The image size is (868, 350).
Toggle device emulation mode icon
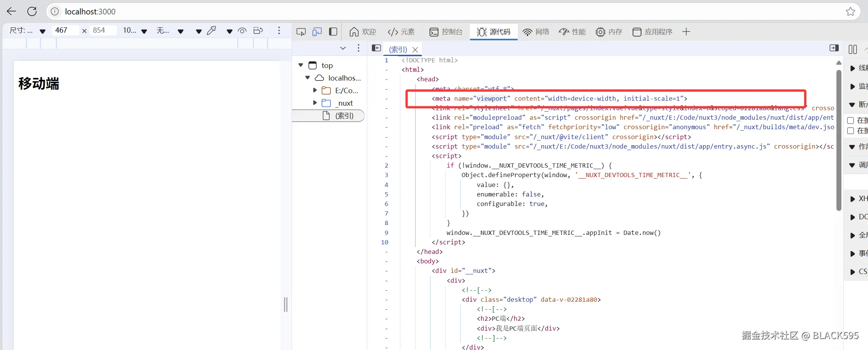click(x=317, y=32)
